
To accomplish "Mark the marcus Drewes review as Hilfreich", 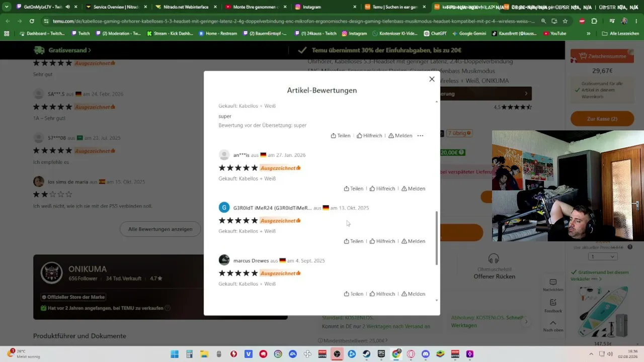I will (382, 294).
